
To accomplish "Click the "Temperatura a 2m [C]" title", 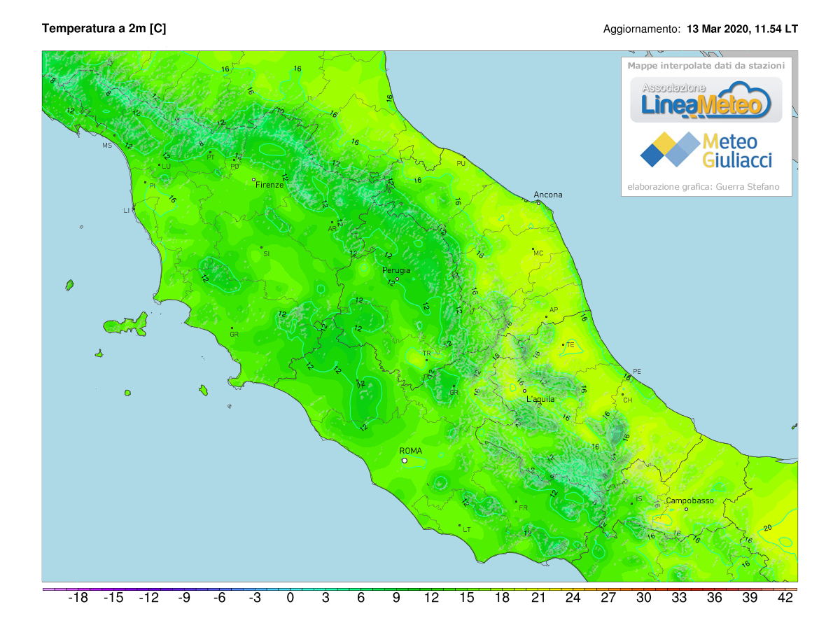I will [104, 29].
